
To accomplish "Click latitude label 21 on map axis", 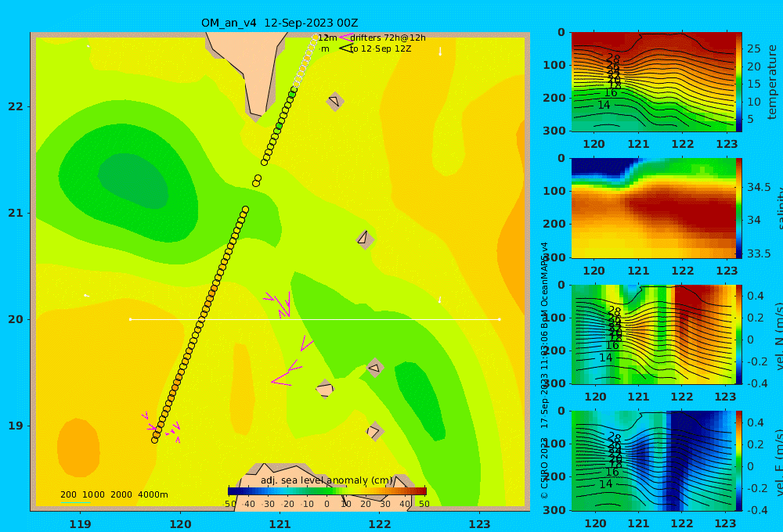I will (x=16, y=213).
